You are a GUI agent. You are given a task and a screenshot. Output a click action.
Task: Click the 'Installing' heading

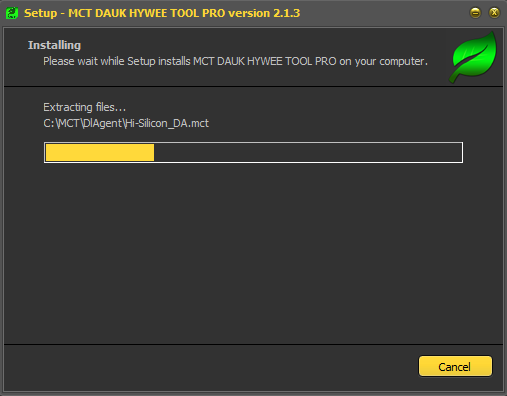click(x=54, y=45)
